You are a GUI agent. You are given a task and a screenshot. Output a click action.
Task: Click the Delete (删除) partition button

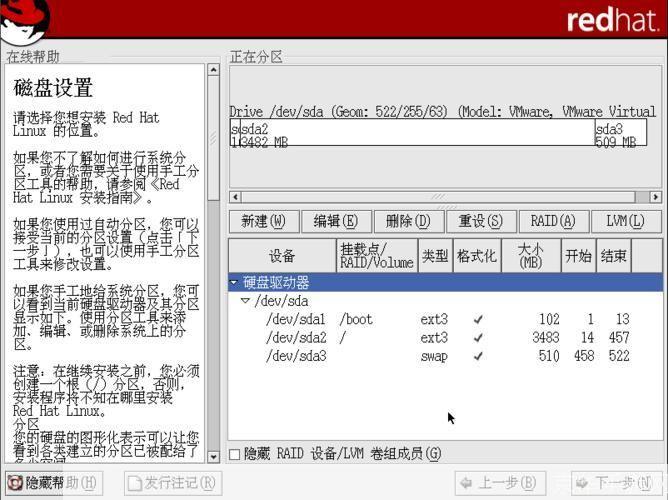[408, 221]
